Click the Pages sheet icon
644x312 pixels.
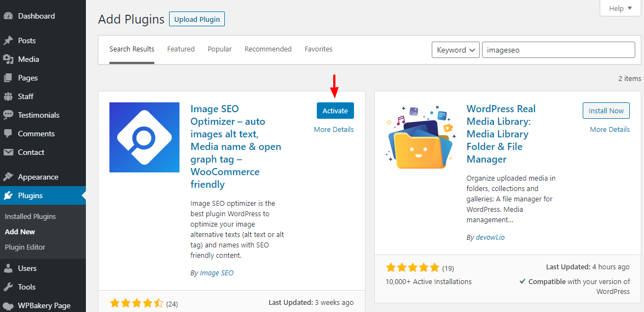[8, 78]
